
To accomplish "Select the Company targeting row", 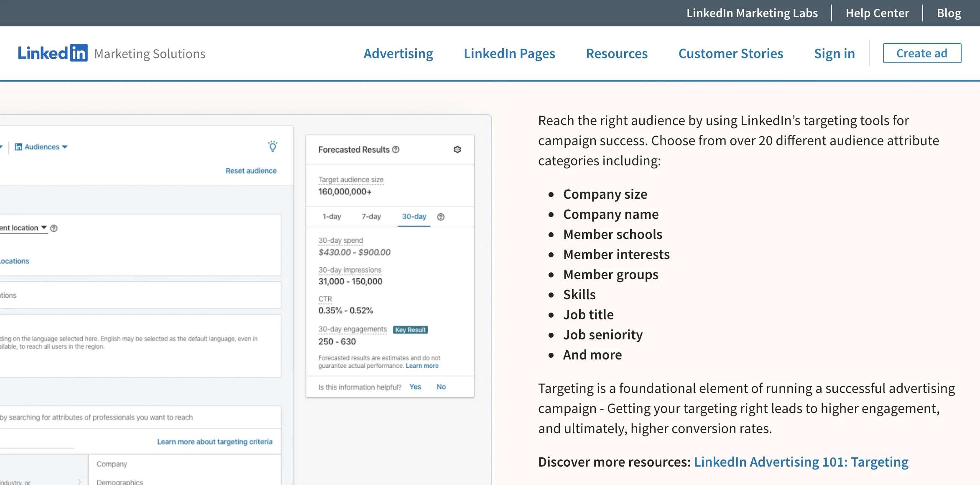I will pos(112,464).
